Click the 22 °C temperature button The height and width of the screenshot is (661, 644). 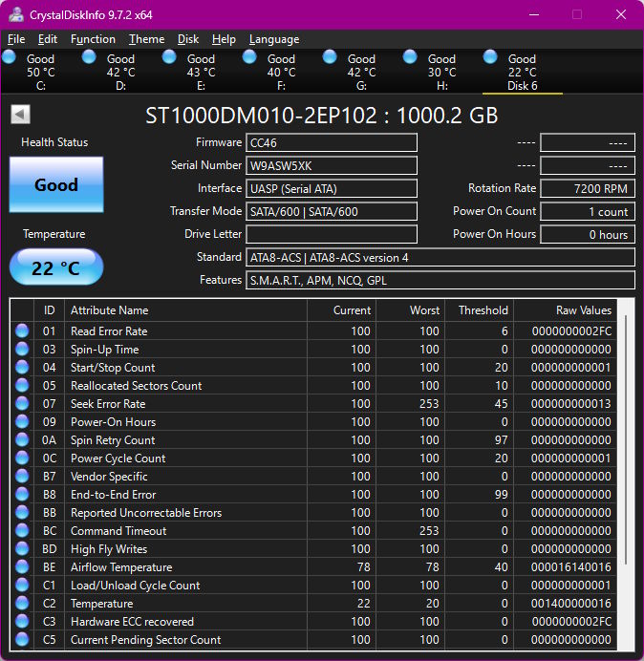tap(56, 267)
